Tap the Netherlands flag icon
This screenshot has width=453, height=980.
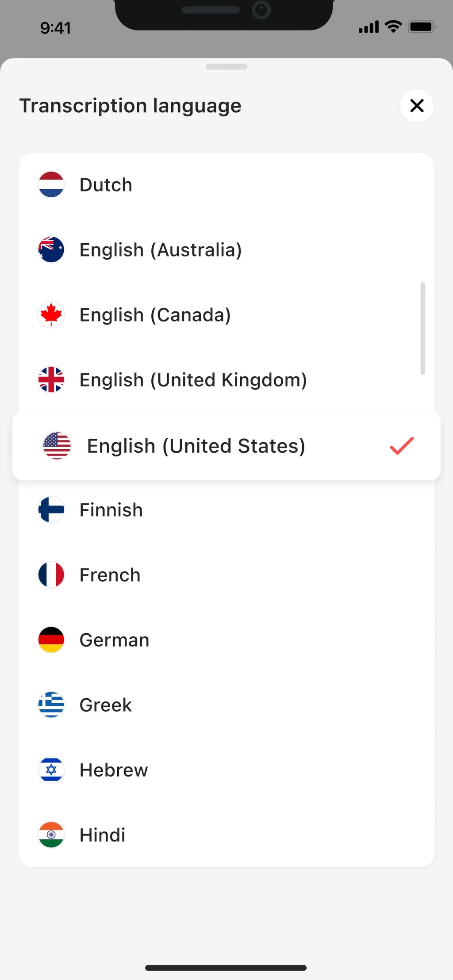(51, 184)
